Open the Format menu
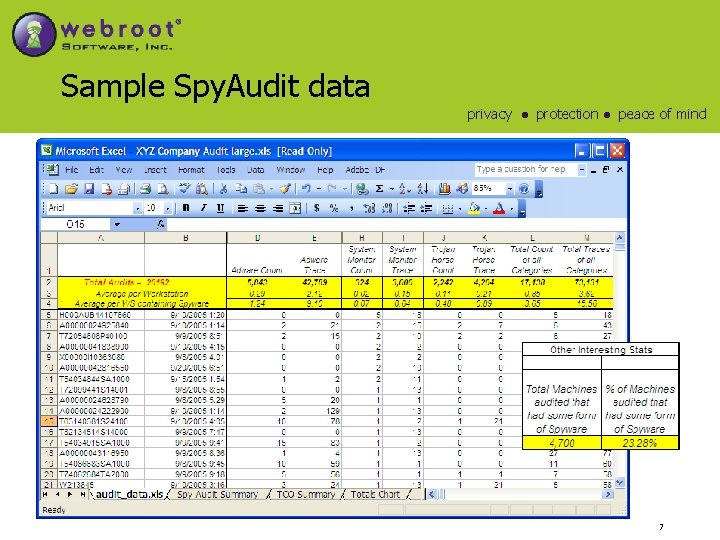 [x=191, y=170]
